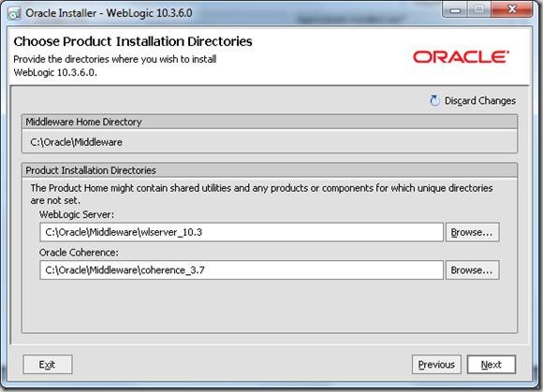Click the Product Installation Directories header
Image resolution: width=543 pixels, height=392 pixels.
pyautogui.click(x=270, y=170)
